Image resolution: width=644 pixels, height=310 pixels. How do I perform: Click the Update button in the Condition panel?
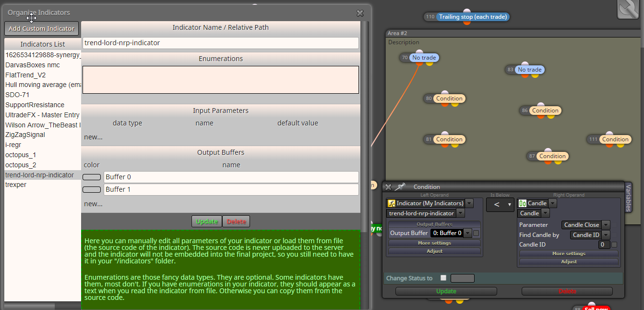pyautogui.click(x=446, y=291)
